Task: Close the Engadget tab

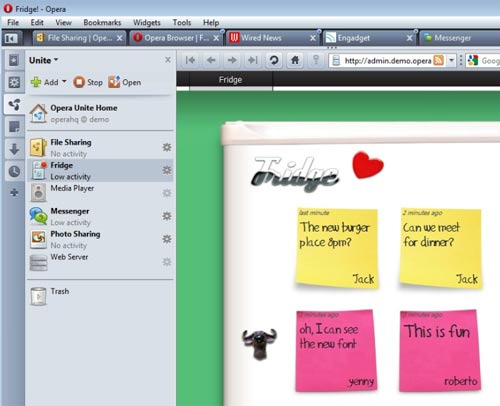Action: [x=409, y=38]
